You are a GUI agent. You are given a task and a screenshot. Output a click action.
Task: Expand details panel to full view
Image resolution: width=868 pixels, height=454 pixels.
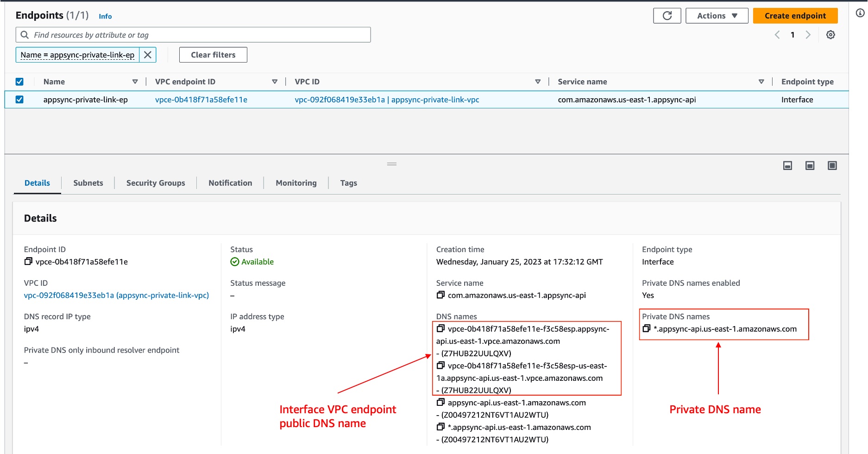coord(832,165)
